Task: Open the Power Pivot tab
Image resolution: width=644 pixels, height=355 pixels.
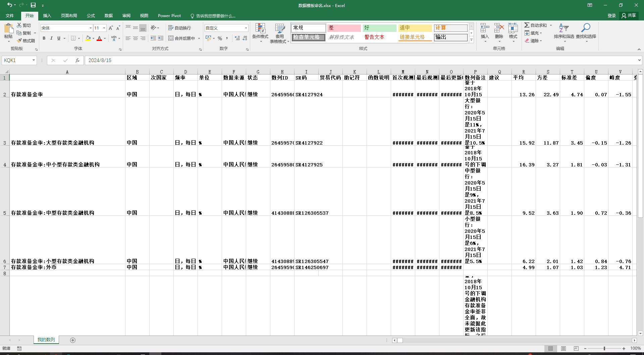Action: pos(169,16)
